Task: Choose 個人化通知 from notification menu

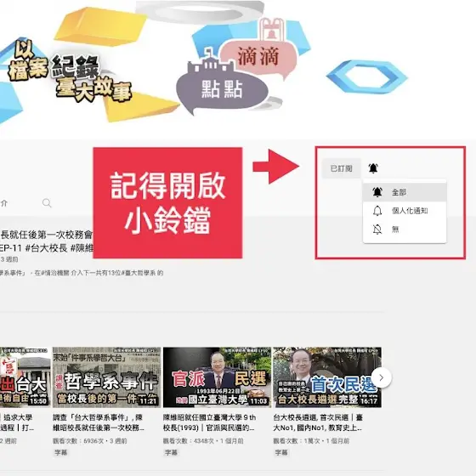Action: pyautogui.click(x=405, y=211)
